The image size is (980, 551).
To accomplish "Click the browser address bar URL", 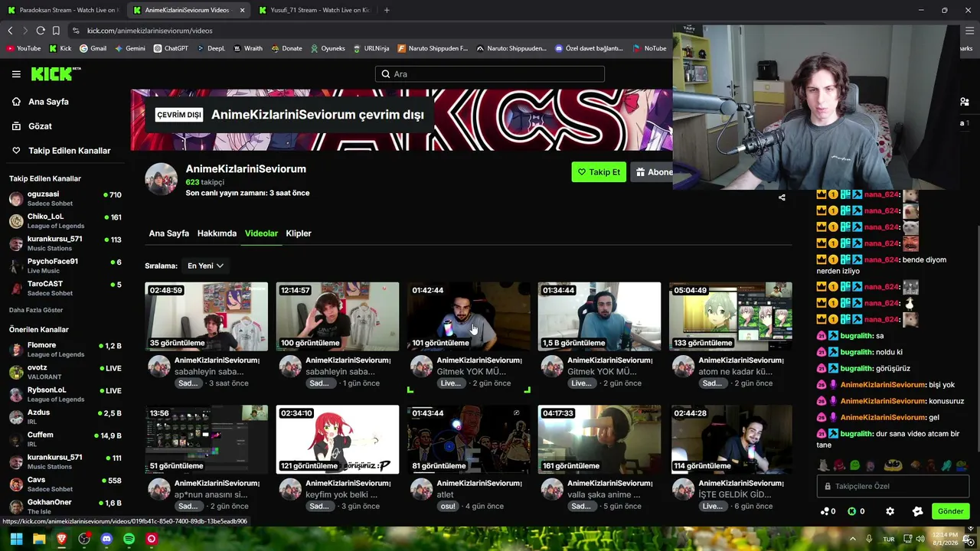I will coord(150,31).
